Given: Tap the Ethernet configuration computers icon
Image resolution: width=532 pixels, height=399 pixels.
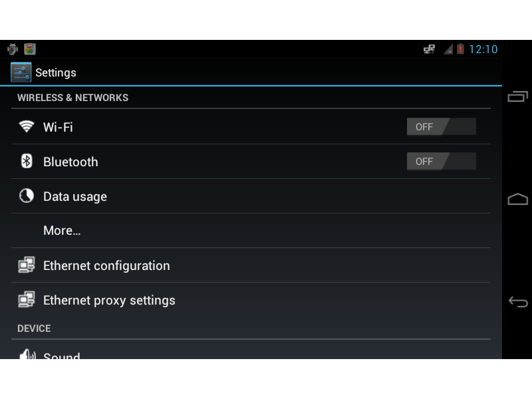Looking at the screenshot, I should pos(27,265).
